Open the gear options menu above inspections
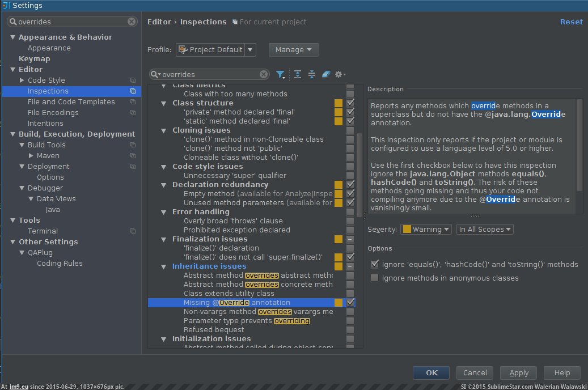Image resolution: width=588 pixels, height=390 pixels. pyautogui.click(x=340, y=74)
